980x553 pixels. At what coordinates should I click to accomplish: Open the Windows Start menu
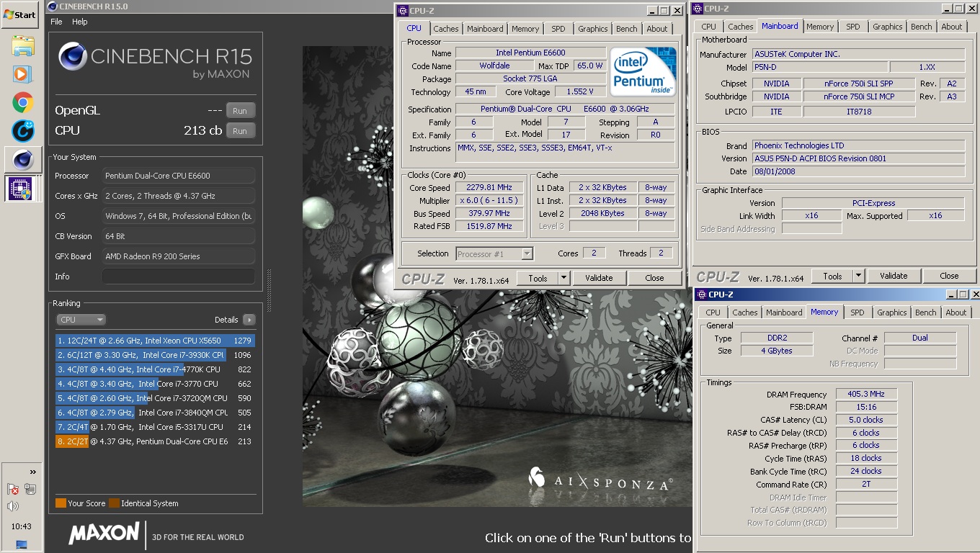point(20,14)
